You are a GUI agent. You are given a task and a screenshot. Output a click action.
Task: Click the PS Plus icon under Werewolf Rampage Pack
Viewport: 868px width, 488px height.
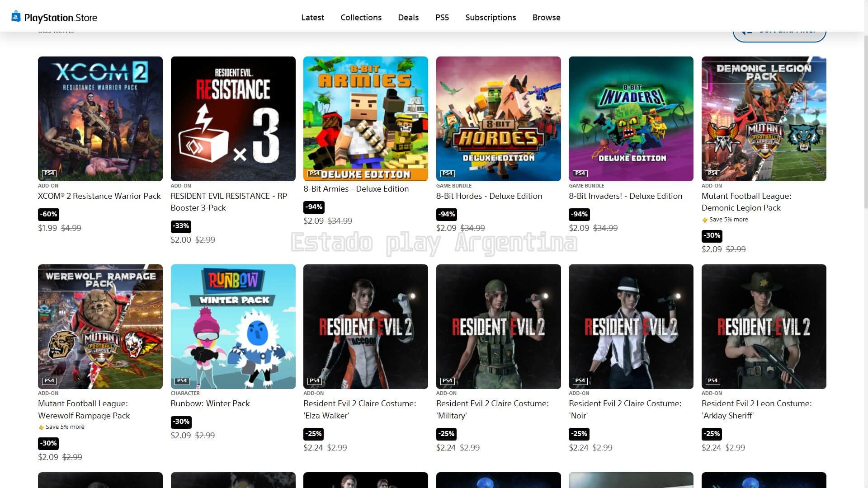[x=41, y=427]
